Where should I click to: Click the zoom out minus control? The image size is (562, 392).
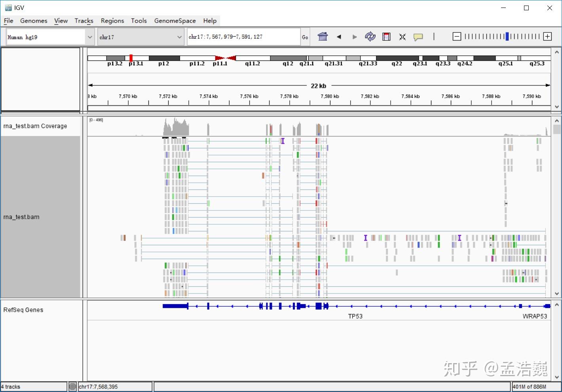tap(457, 36)
